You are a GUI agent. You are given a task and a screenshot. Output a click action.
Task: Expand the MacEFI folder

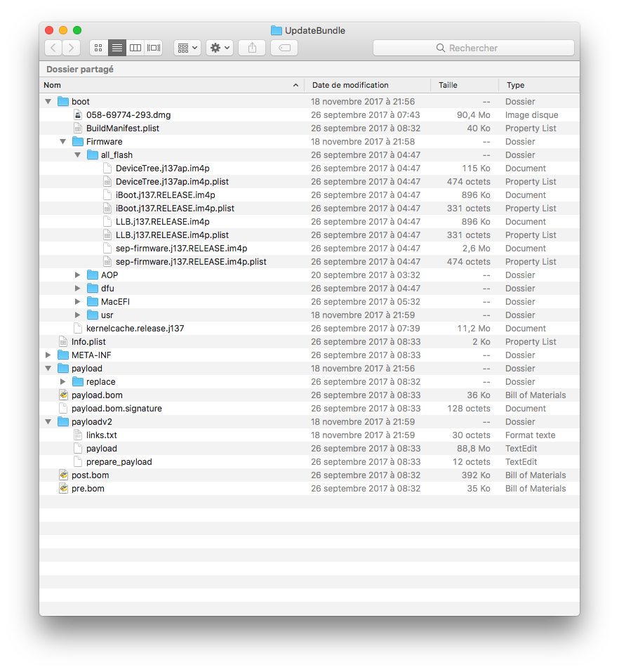78,302
